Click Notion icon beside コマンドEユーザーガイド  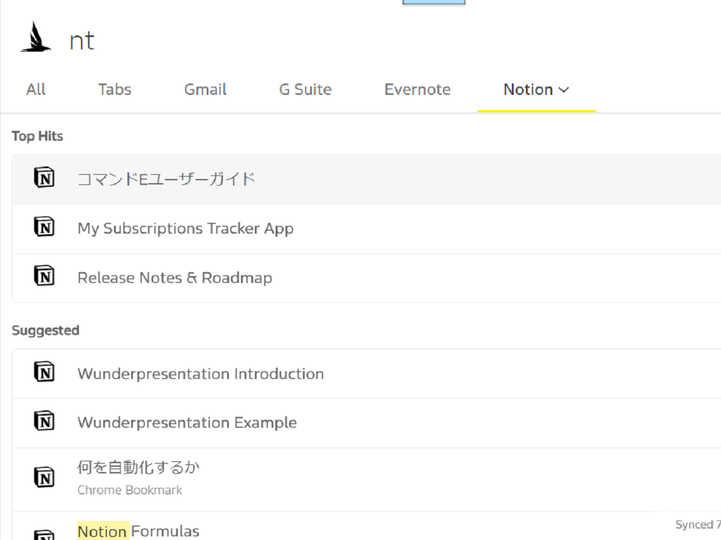pyautogui.click(x=44, y=178)
